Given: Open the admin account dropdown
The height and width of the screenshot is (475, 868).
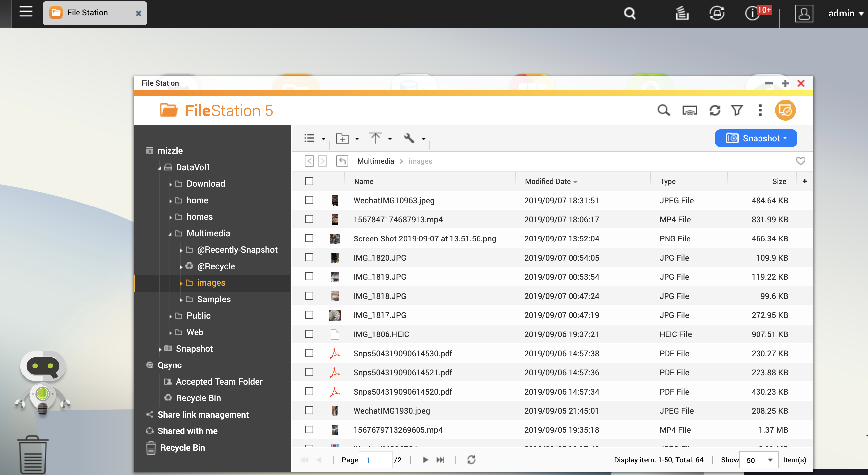Looking at the screenshot, I should pyautogui.click(x=846, y=14).
